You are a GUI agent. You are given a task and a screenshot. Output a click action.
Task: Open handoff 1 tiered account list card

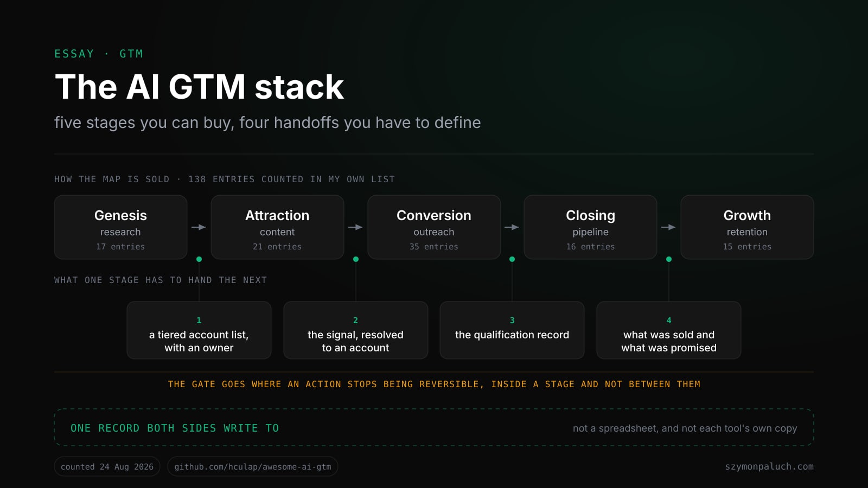coord(199,330)
